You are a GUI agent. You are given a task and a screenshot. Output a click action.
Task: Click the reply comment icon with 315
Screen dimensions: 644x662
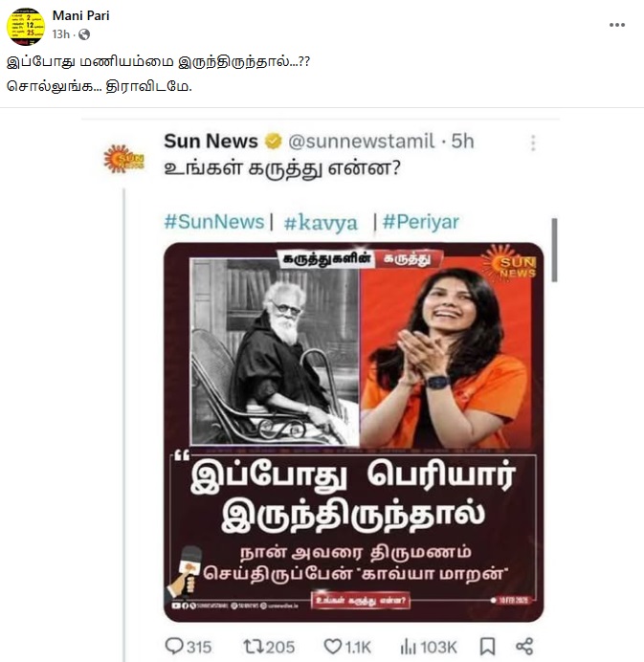[174, 646]
